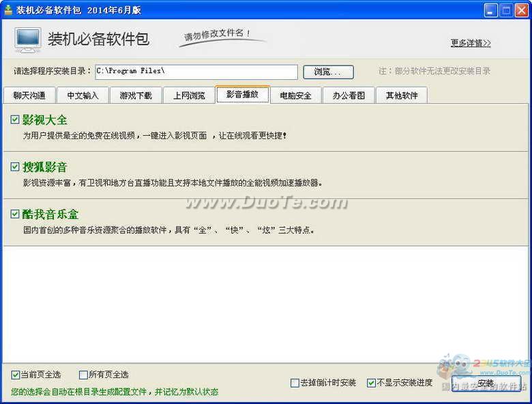The height and width of the screenshot is (404, 532).
Task: Click the 请选择程序安装目录 label
Action: 53,71
